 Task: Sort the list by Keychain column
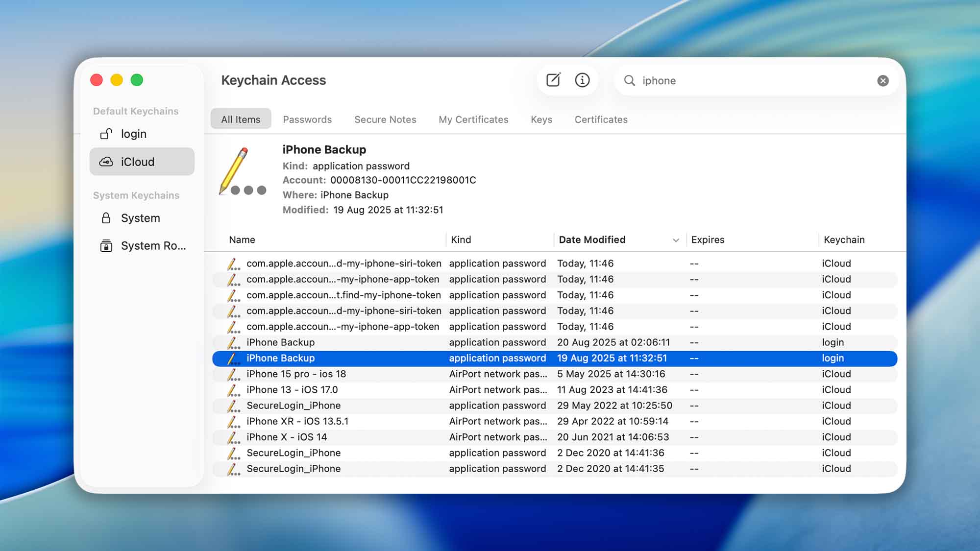point(844,240)
